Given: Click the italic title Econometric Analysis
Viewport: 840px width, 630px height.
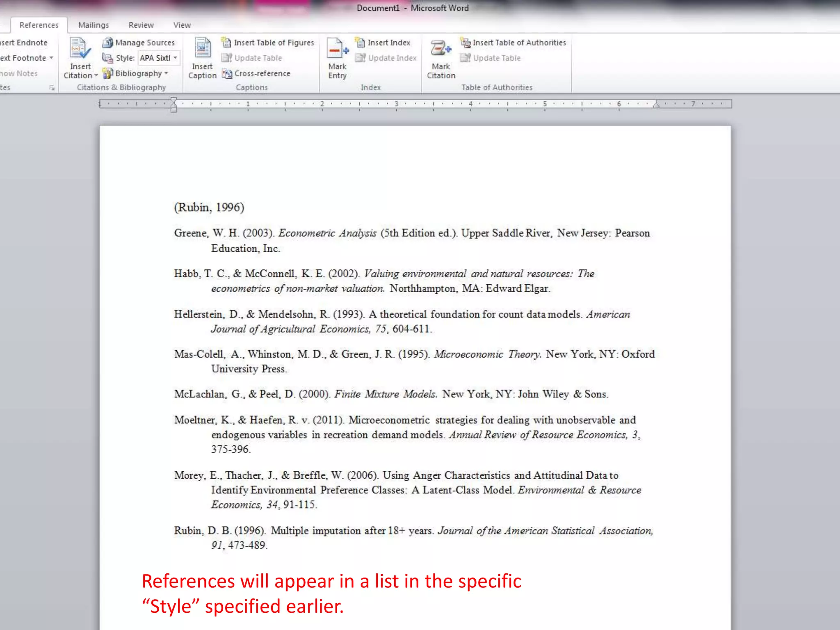Looking at the screenshot, I should [327, 233].
